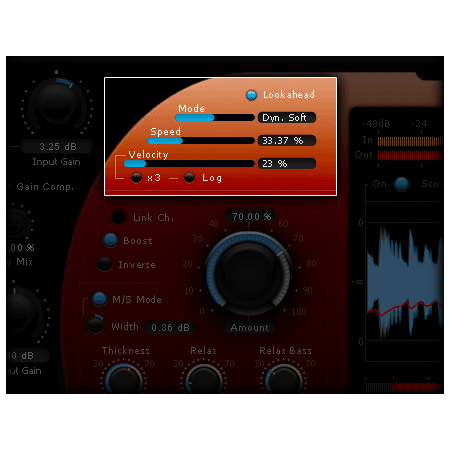This screenshot has height=450, width=450.
Task: Toggle the Lookahead LED button
Action: (x=251, y=95)
